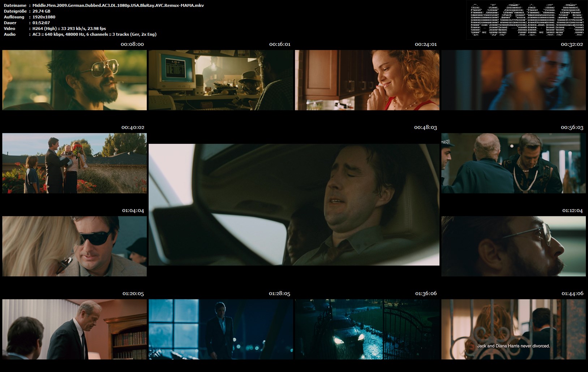
Task: Select the 00:56:03 thumbnail with gold chain man
Action: coord(514,163)
